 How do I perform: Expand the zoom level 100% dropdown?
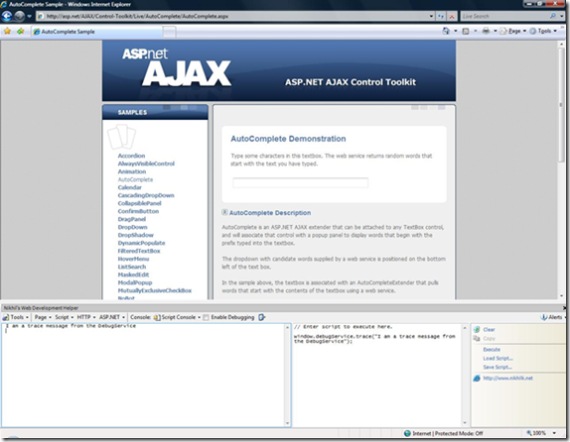click(x=554, y=433)
